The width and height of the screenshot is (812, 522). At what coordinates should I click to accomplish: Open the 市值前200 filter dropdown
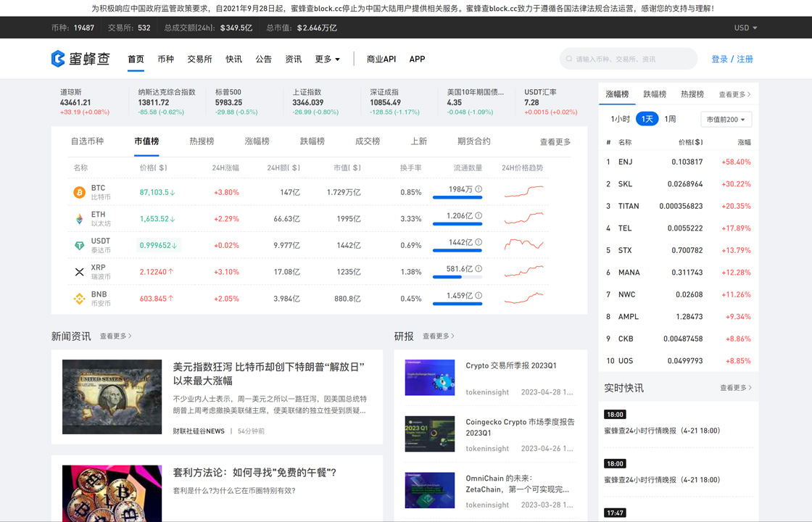[726, 120]
